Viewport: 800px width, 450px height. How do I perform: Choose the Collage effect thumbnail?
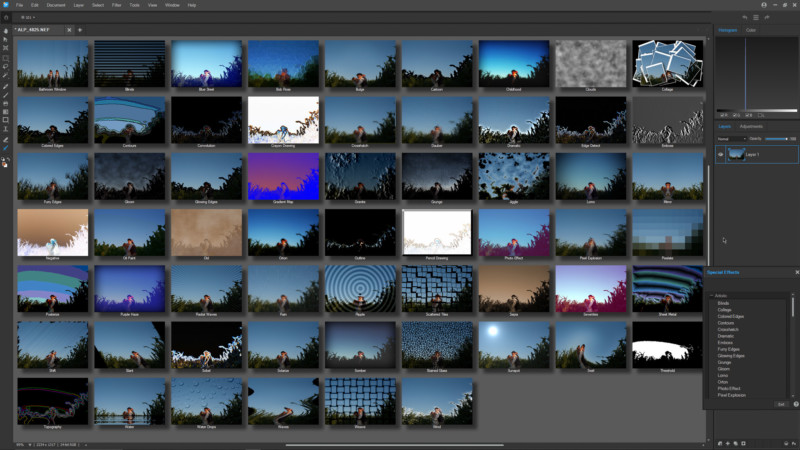(667, 64)
